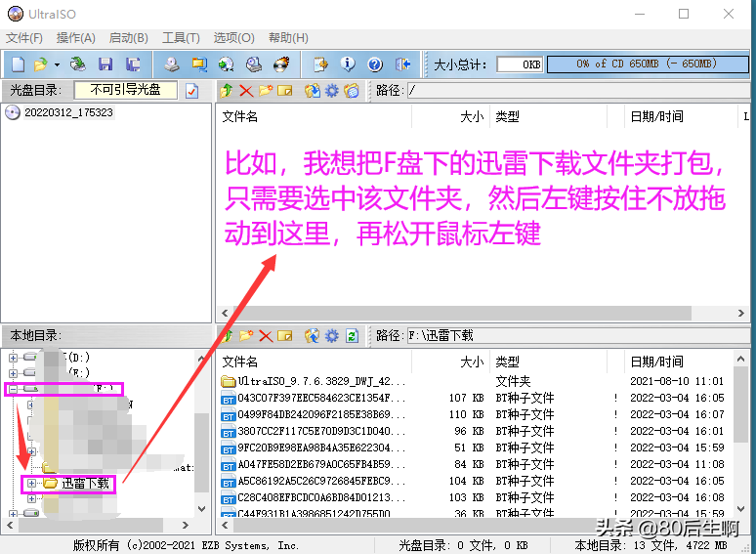Viewport: 756px width, 554px height.
Task: Click the New image file icon
Action: [x=18, y=64]
